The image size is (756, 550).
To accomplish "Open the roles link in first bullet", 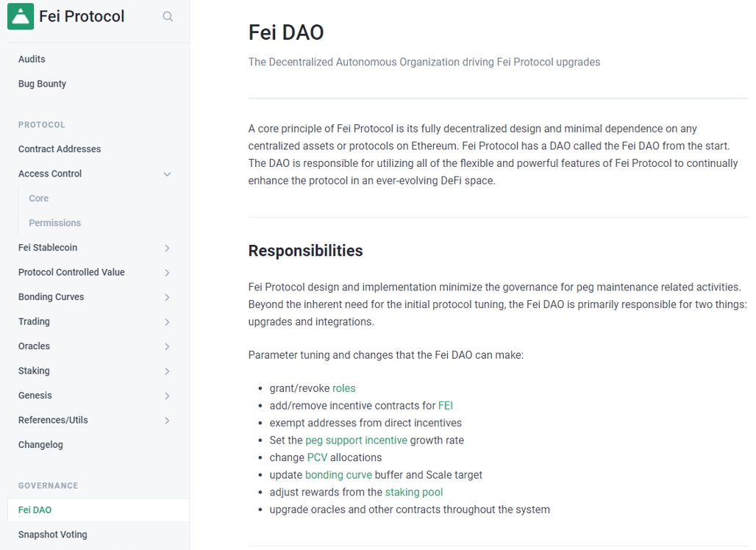I will (x=343, y=387).
